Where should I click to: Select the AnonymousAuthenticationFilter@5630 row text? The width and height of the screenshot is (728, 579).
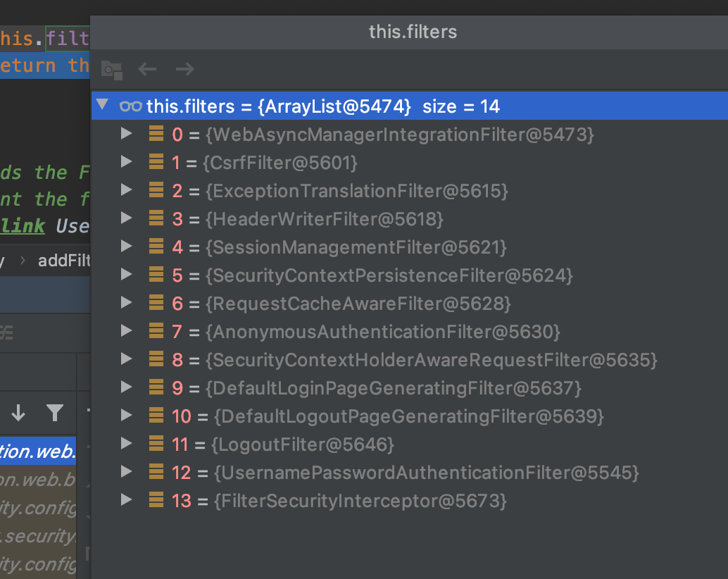(x=382, y=332)
